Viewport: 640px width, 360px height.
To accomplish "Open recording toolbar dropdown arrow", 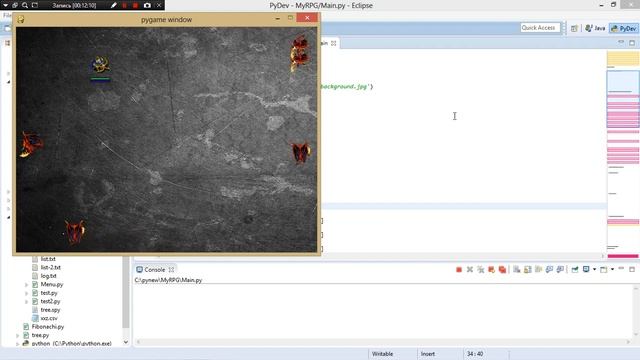I will click(5, 5).
